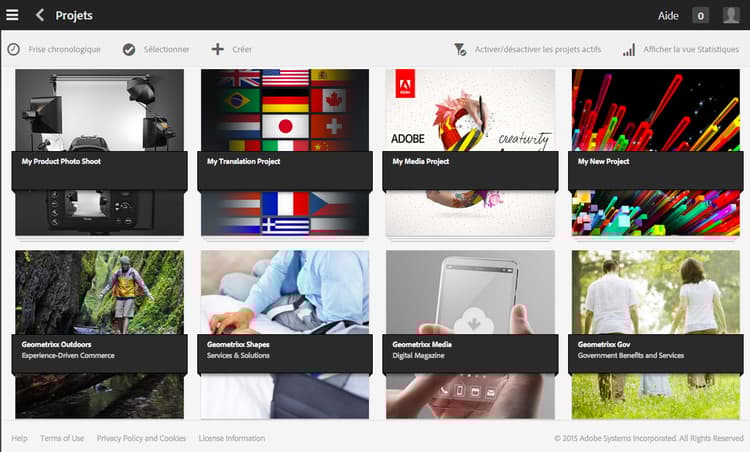Click the bar chart Statistiques icon
Viewport: 750px width, 452px height.
pyautogui.click(x=629, y=49)
